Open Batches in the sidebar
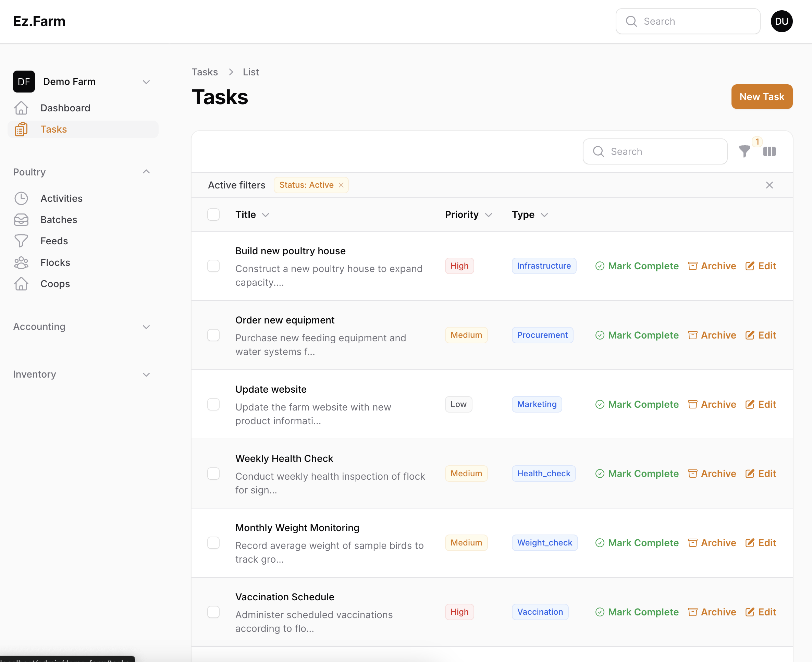This screenshot has width=812, height=662. [x=83, y=220]
